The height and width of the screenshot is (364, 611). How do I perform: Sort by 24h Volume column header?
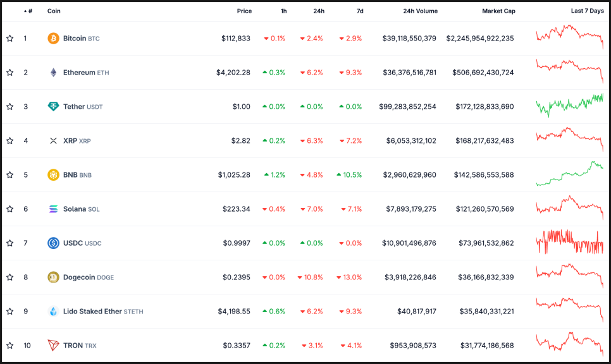[421, 11]
